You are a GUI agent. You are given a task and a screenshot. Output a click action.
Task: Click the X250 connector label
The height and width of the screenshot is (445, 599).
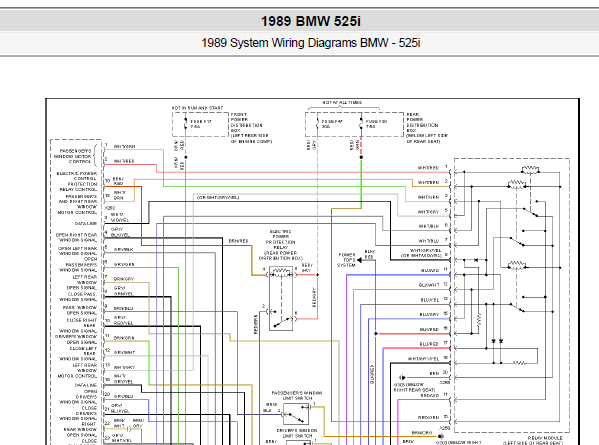tap(110, 208)
